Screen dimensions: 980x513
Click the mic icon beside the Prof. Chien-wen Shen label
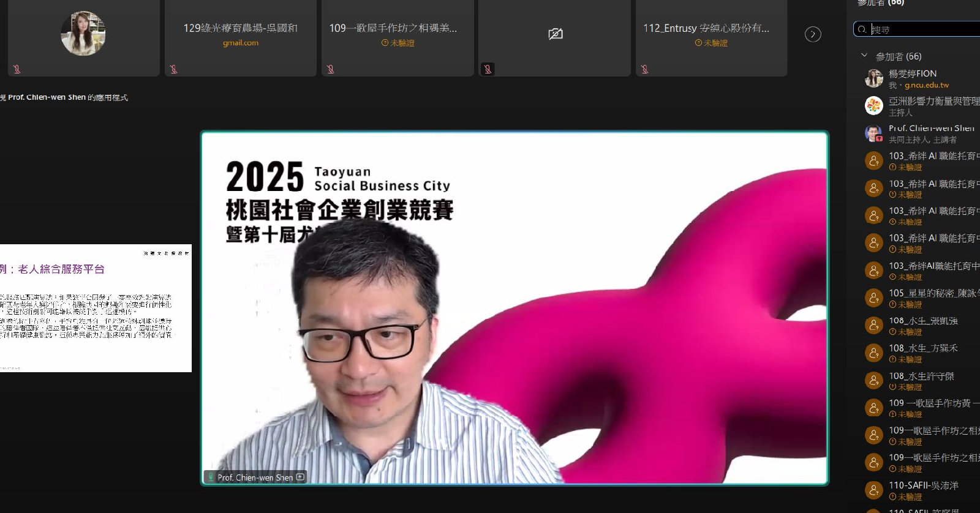[211, 477]
